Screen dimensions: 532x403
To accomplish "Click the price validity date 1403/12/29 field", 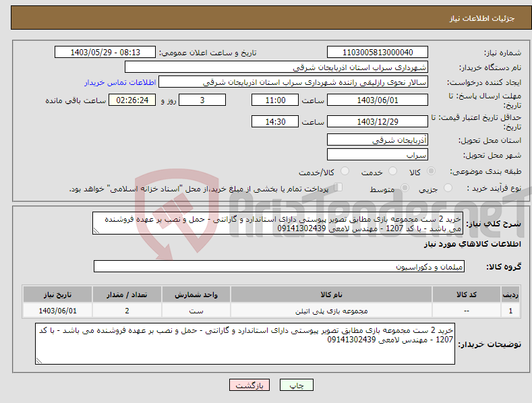I will tap(378, 121).
